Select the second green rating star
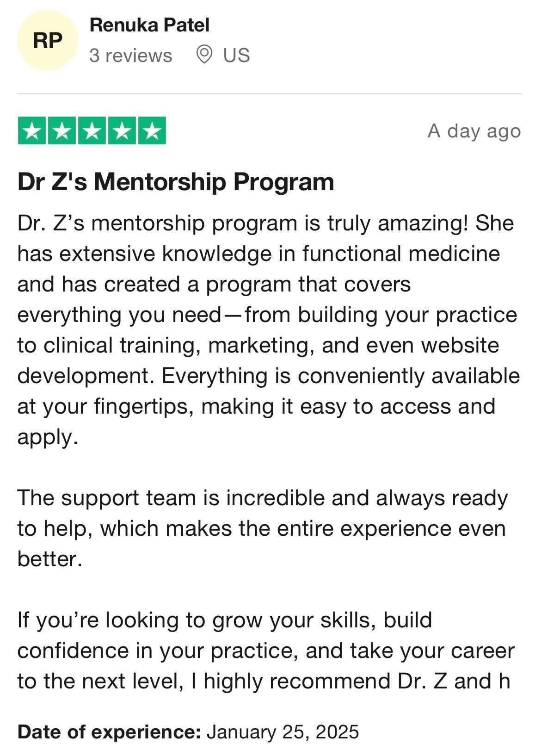Image resolution: width=535 pixels, height=756 pixels. click(x=62, y=131)
